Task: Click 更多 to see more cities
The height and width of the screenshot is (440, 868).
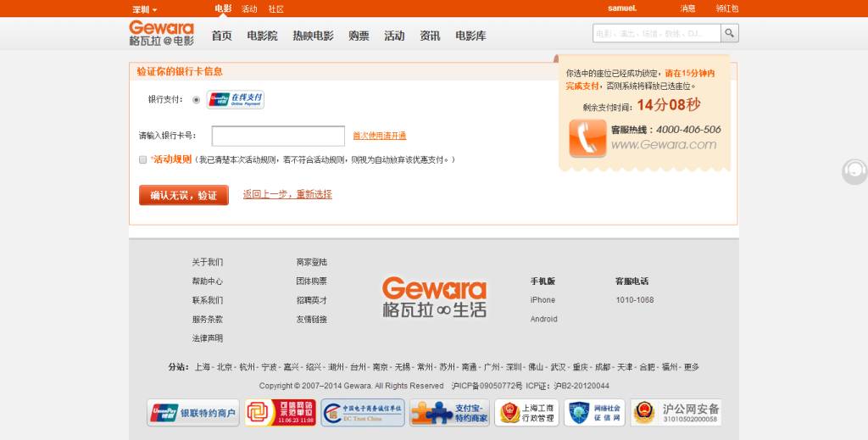Action: coord(692,367)
